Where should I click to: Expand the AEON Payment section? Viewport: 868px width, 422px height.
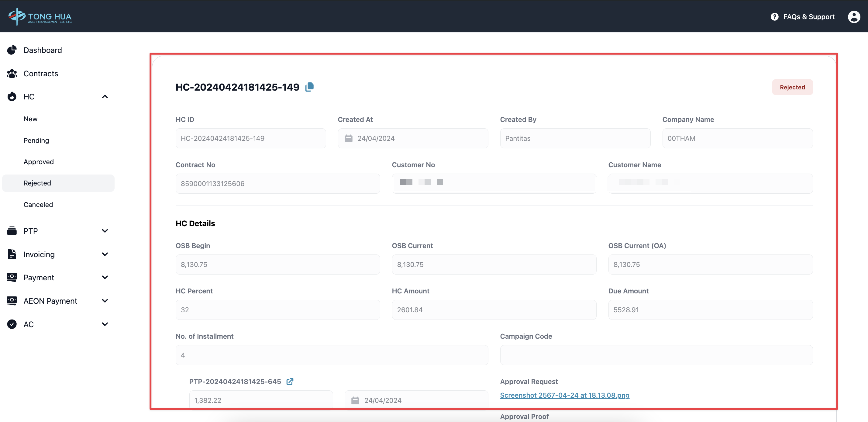[x=105, y=301]
